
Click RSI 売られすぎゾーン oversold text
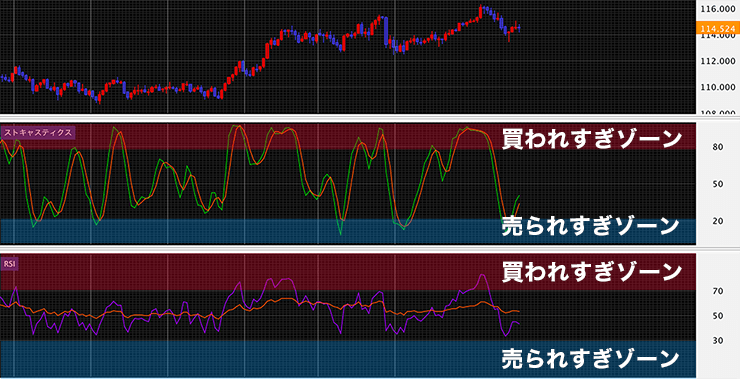coord(590,359)
